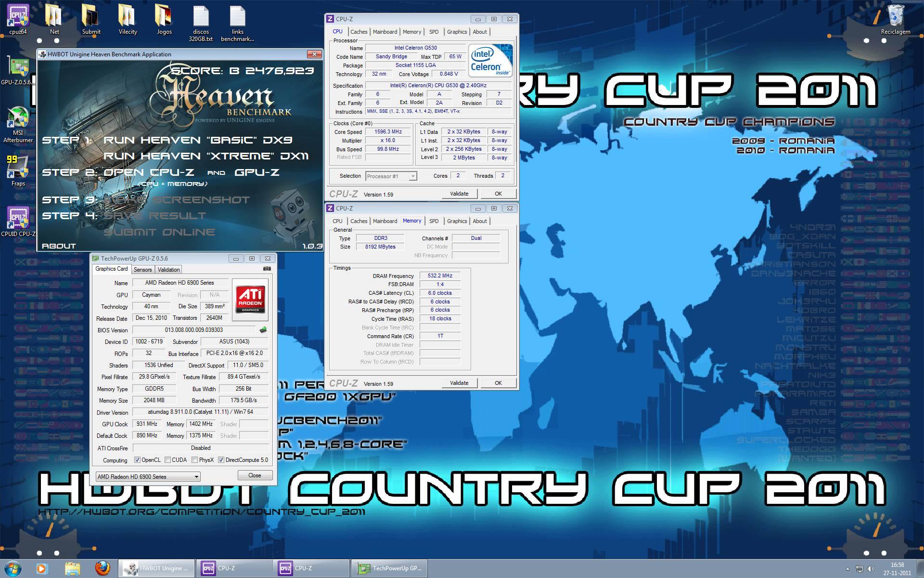Click Validate in top CPU-Z window

[459, 194]
